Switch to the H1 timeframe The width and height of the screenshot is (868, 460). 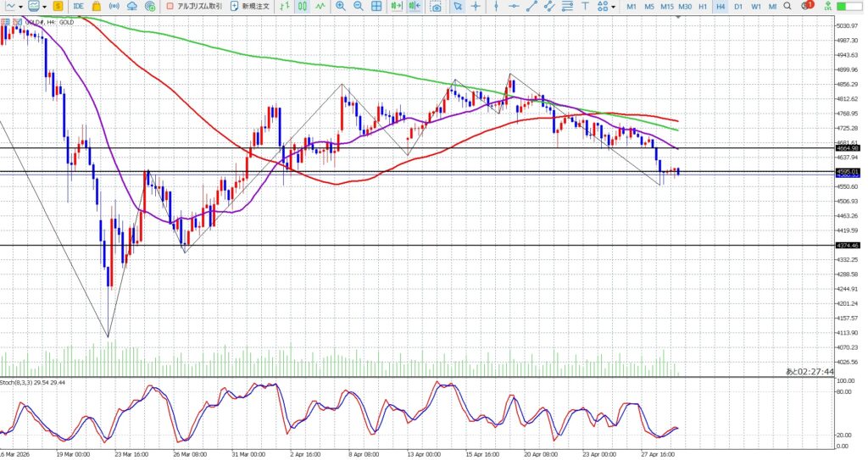tap(703, 7)
